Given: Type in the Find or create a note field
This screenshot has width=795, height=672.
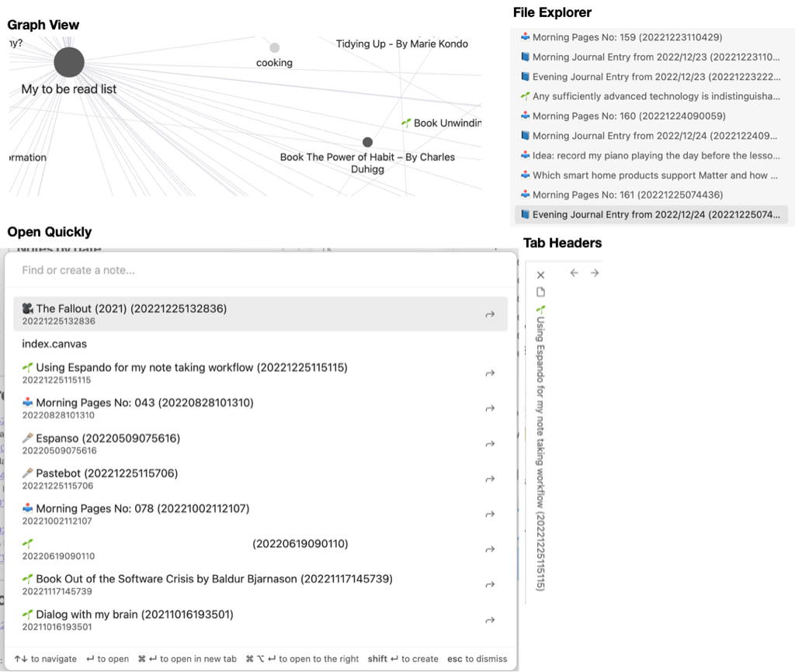Looking at the screenshot, I should 256,270.
